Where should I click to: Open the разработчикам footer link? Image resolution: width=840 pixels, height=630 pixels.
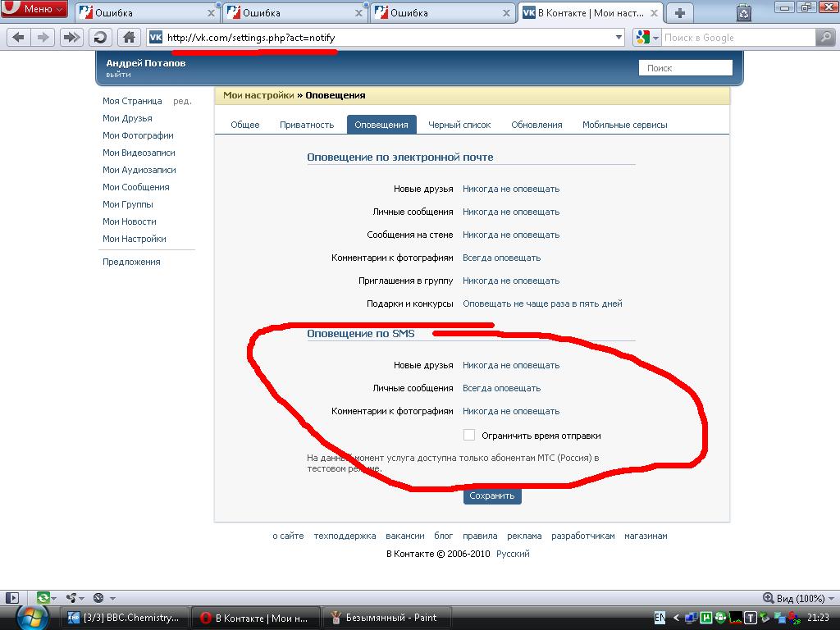point(583,536)
